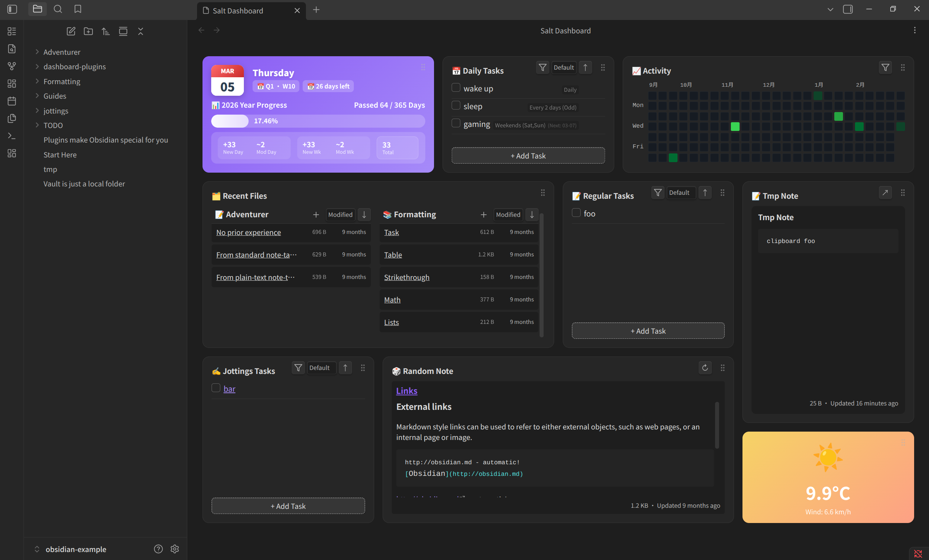Open the search icon in the top toolbar

tap(58, 9)
